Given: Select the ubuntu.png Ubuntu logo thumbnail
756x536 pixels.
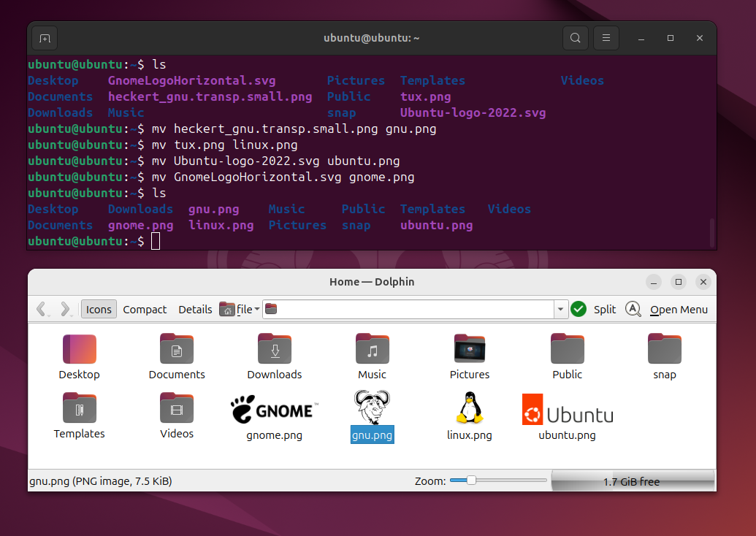Looking at the screenshot, I should 568,409.
